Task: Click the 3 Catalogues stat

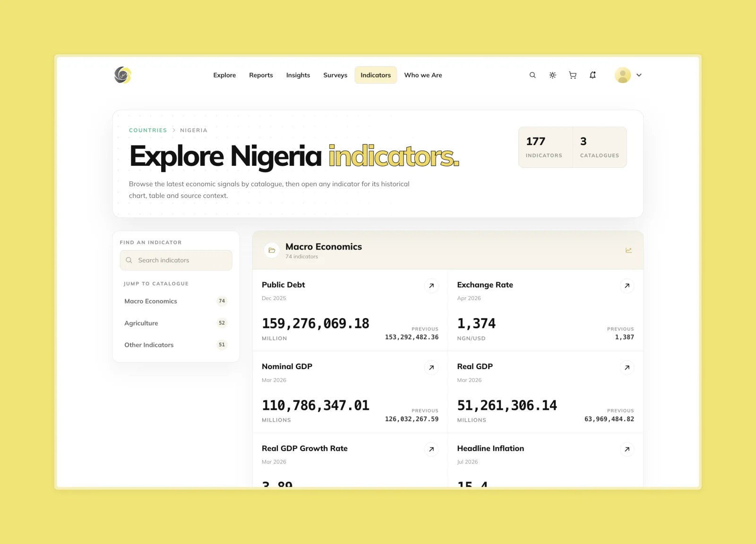Action: pos(600,147)
